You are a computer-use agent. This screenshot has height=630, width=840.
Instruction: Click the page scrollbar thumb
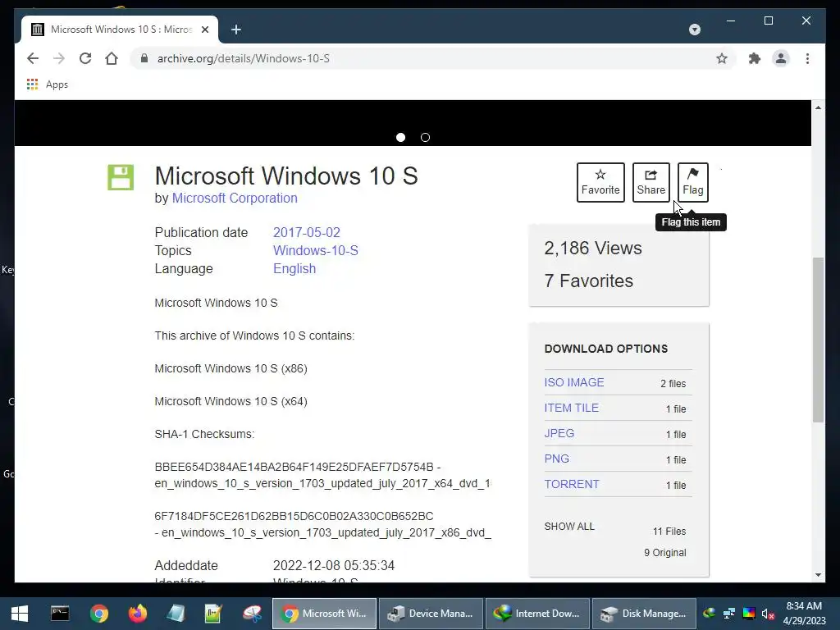click(x=818, y=340)
